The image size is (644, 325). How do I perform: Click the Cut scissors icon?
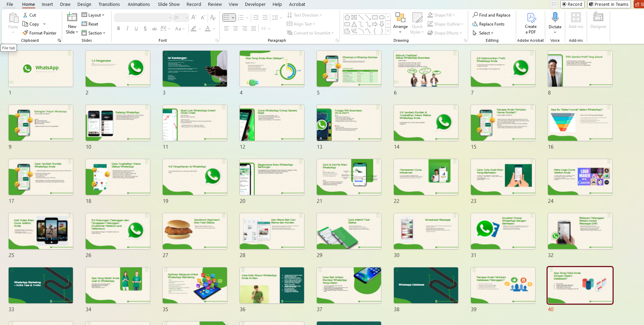[x=25, y=15]
